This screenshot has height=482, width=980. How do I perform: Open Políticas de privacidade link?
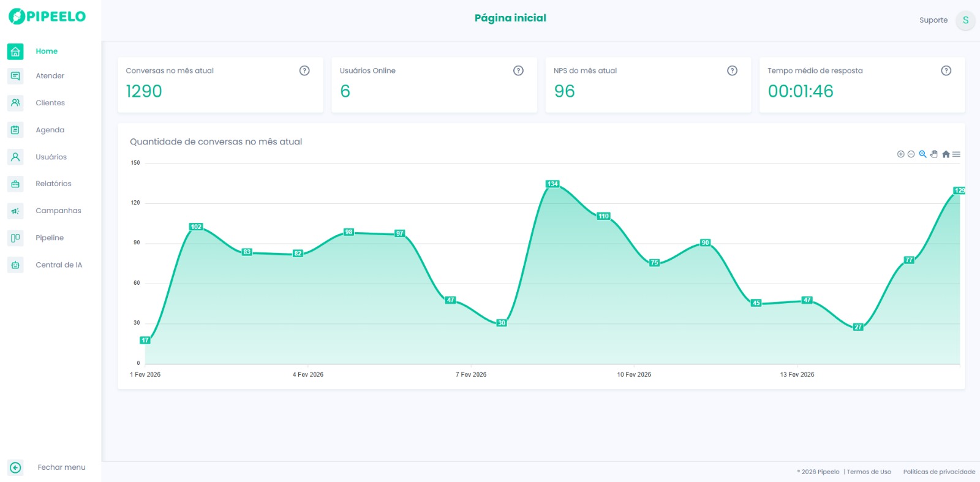point(939,472)
